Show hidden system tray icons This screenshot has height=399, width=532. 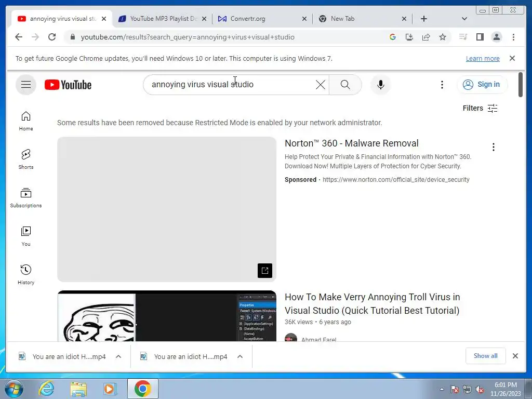click(442, 389)
